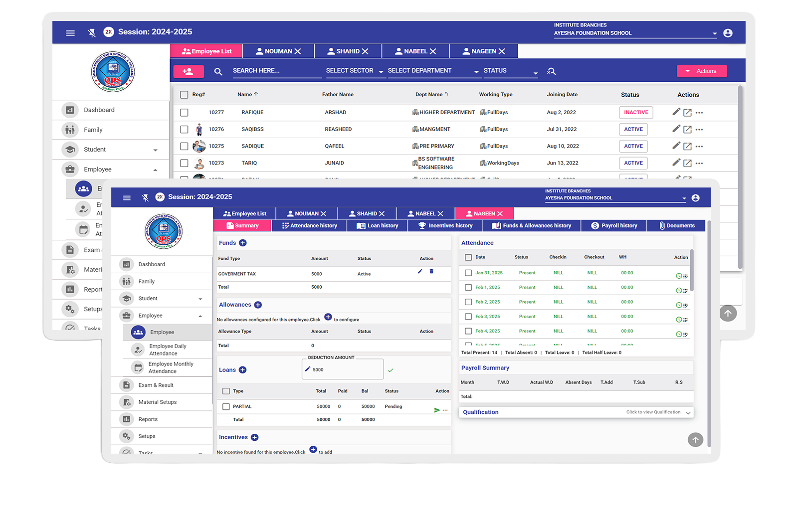Switch to the Payroll history tab
The width and height of the screenshot is (798, 532).
[x=614, y=226]
